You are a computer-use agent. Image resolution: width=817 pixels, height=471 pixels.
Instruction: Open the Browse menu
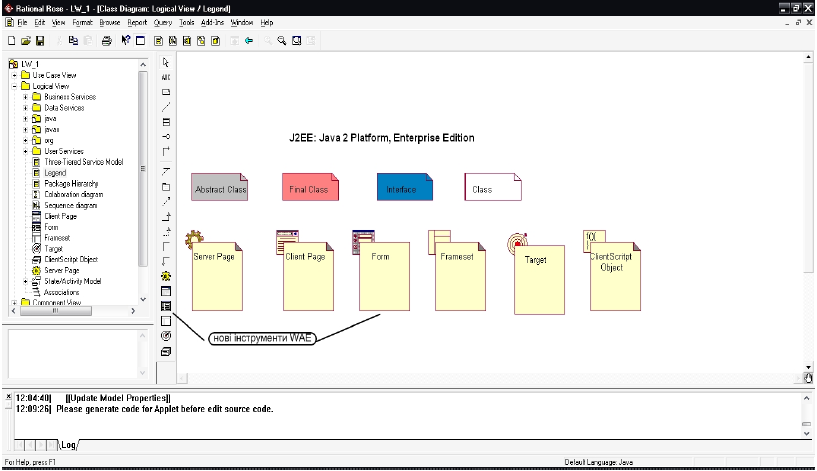click(109, 22)
